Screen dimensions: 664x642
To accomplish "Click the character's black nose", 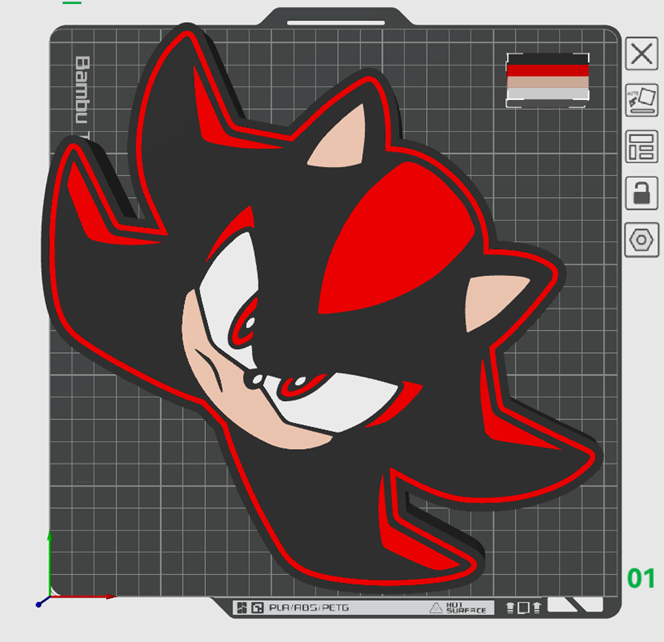I will click(x=252, y=379).
